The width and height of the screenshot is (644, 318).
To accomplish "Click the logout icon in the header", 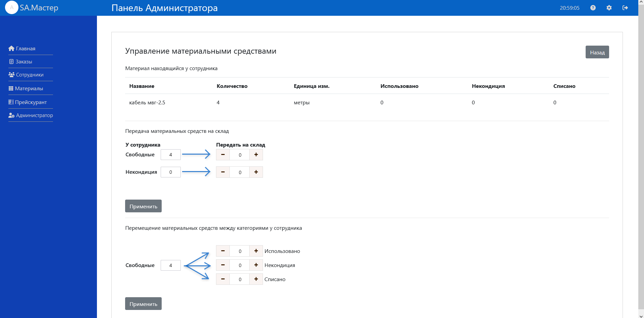I will (x=625, y=8).
